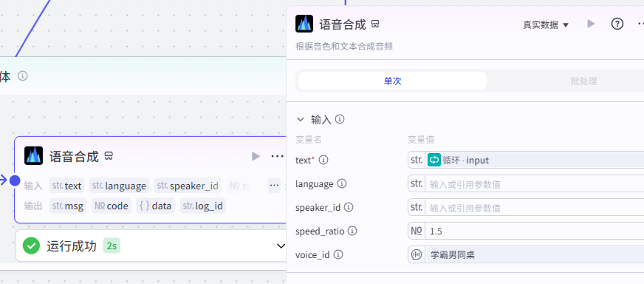644x284 pixels.
Task: Click the 变量名 column header
Action: click(x=309, y=140)
